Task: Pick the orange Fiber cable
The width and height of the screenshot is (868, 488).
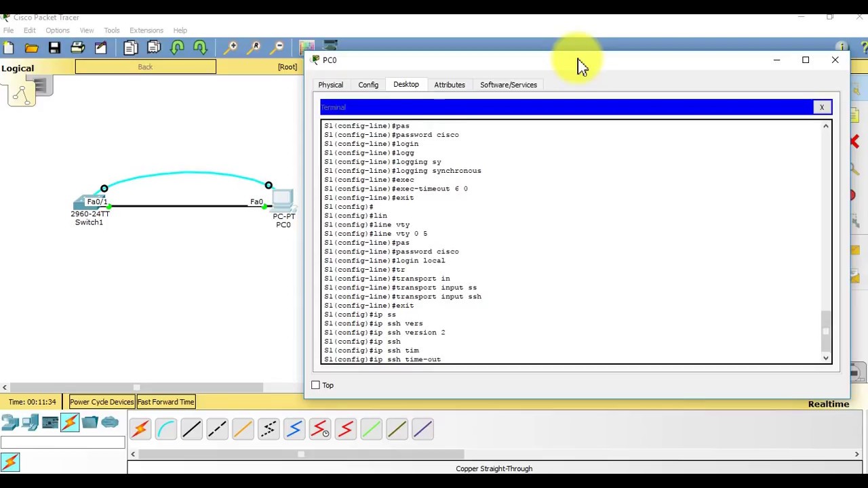Action: coord(243,429)
